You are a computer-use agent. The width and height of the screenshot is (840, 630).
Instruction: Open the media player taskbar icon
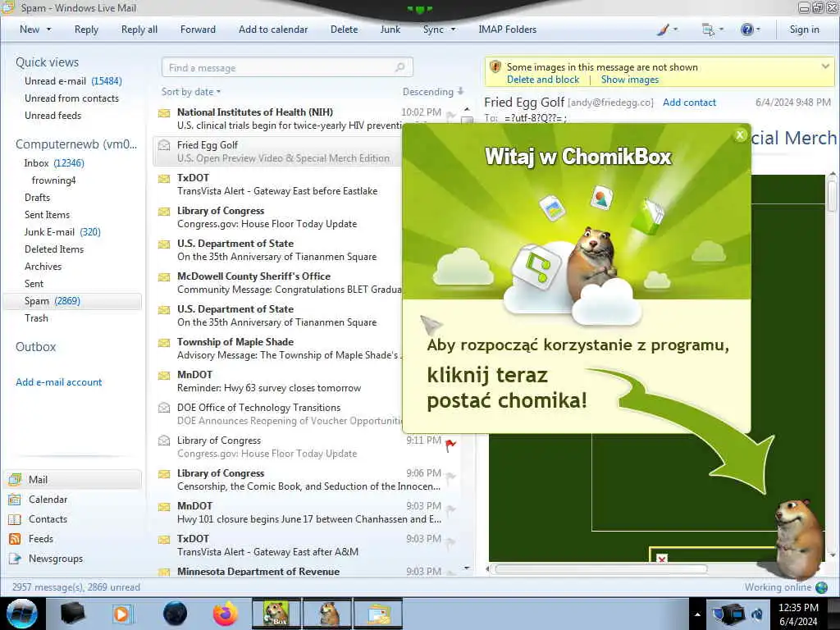pos(121,614)
